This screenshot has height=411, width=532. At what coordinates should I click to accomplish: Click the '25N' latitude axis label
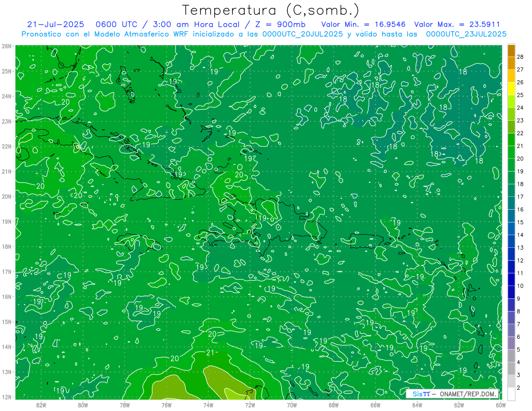(x=6, y=71)
